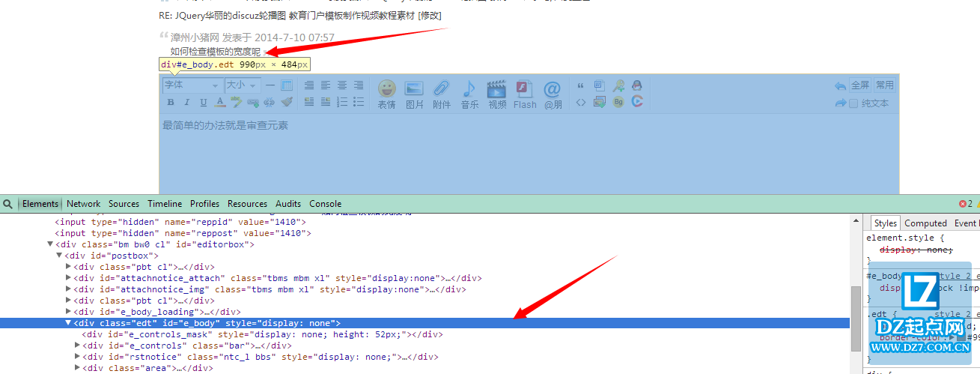Screen dimensions: 980x374
Task: Switch to the Audits tab
Action: 288,204
